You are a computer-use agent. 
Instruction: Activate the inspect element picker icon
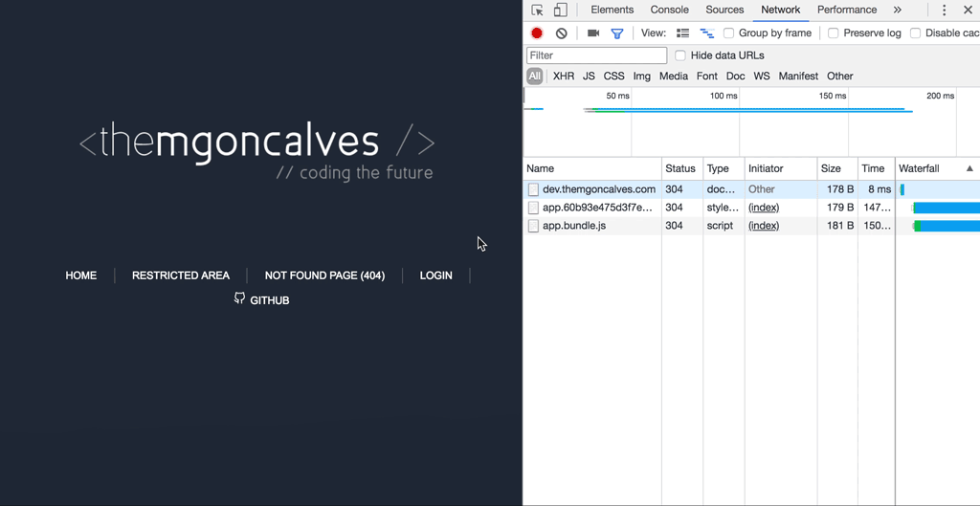[x=538, y=10]
